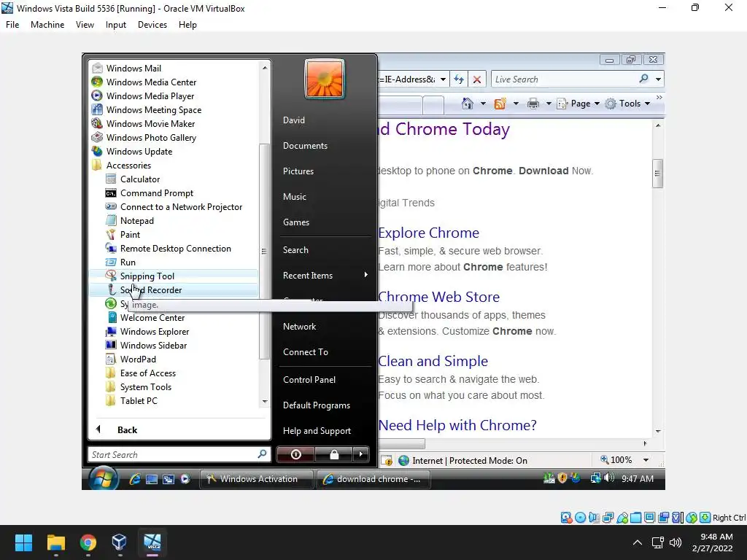
Task: Click the power button in Start menu
Action: (x=295, y=454)
